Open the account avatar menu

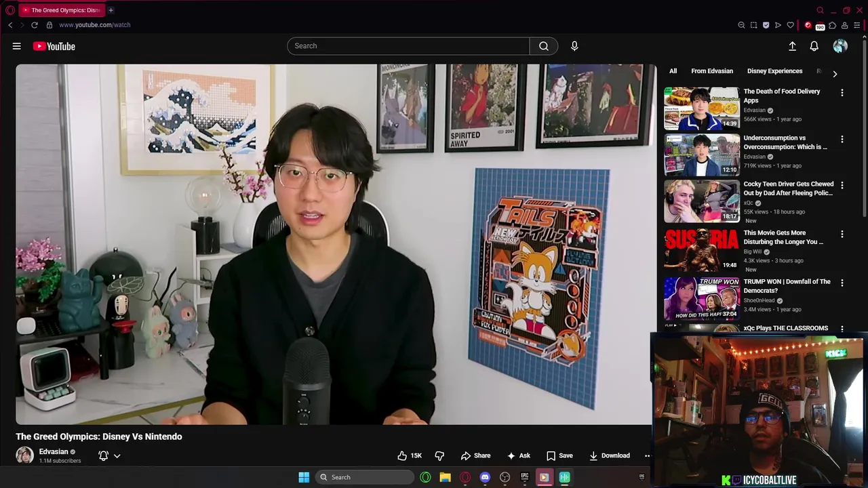(x=840, y=46)
